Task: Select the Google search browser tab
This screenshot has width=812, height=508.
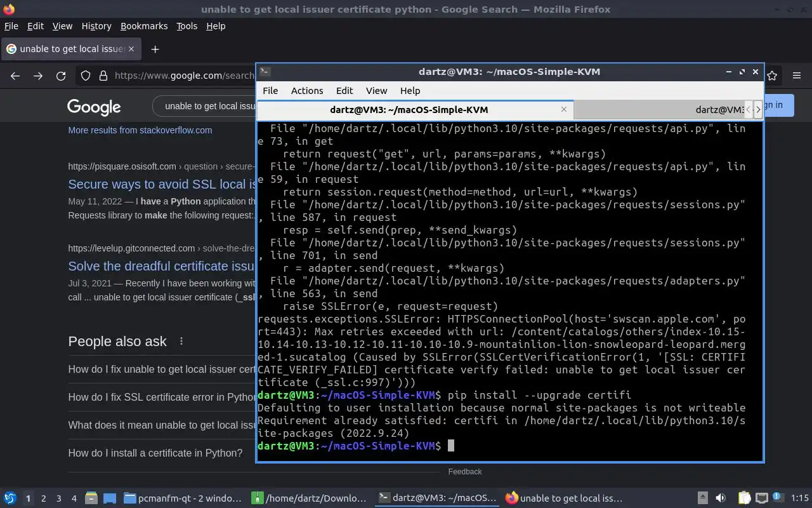Action: 70,49
